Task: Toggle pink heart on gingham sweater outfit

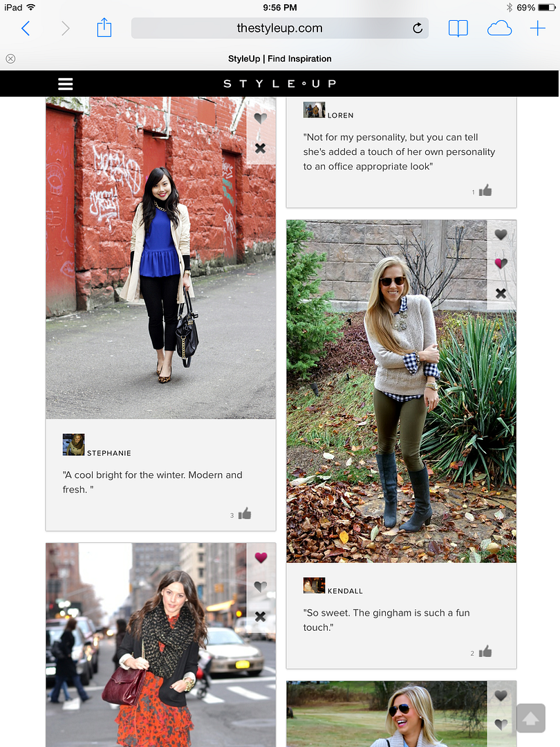Action: click(x=501, y=263)
